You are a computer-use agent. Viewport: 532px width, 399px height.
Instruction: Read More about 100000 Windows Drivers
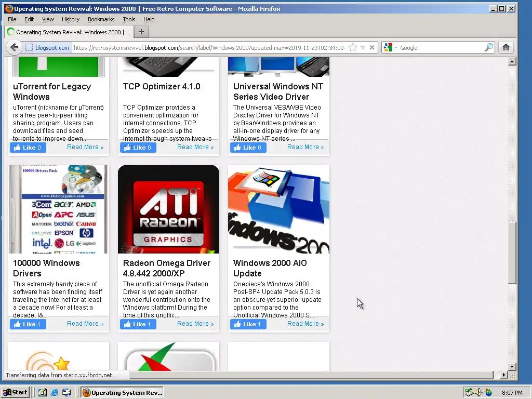click(x=85, y=323)
